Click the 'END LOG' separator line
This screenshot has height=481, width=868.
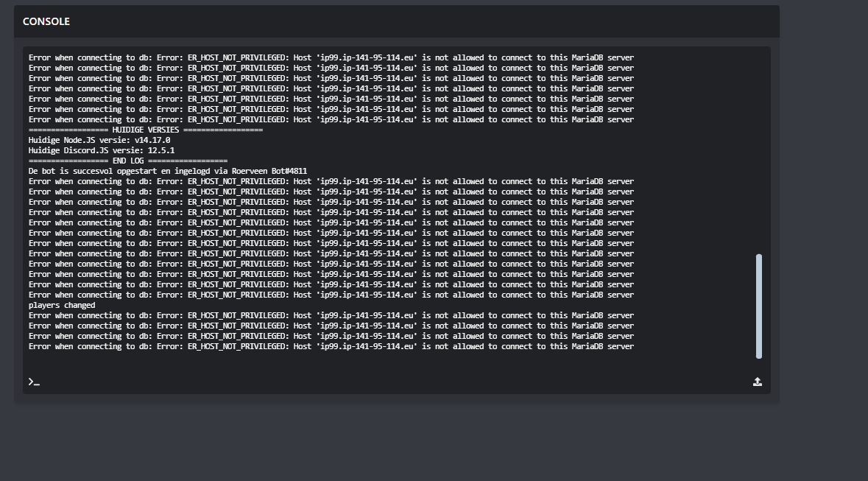click(x=128, y=161)
